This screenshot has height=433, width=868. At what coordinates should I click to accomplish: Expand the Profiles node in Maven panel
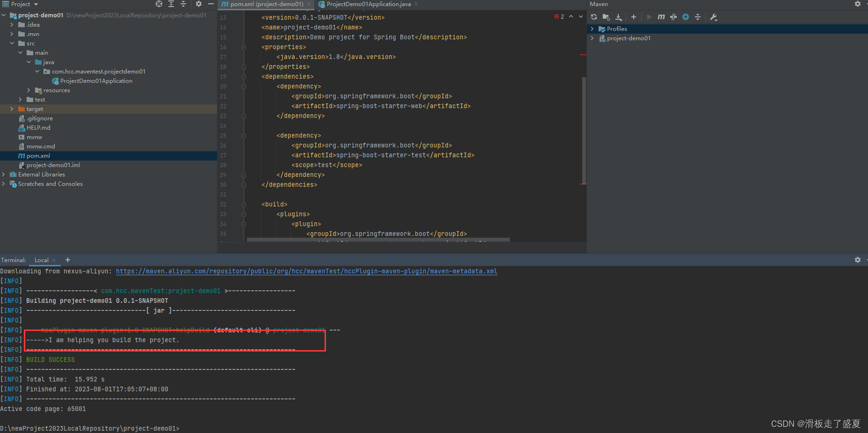click(x=593, y=29)
